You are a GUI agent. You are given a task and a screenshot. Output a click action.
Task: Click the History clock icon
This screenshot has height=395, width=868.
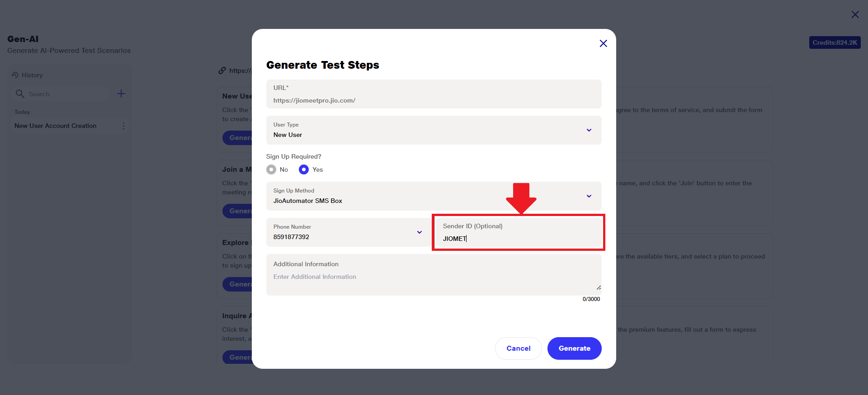pos(15,75)
